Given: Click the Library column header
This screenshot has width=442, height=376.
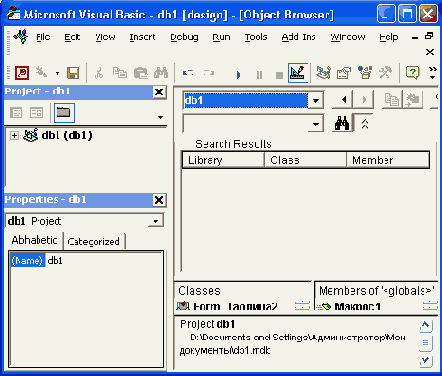Looking at the screenshot, I should (x=223, y=160).
